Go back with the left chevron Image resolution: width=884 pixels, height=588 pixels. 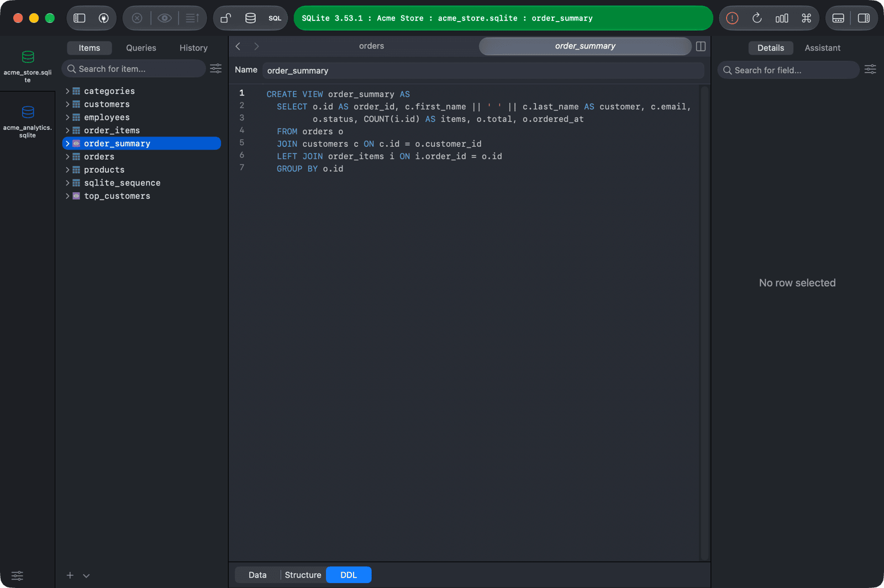pos(238,46)
